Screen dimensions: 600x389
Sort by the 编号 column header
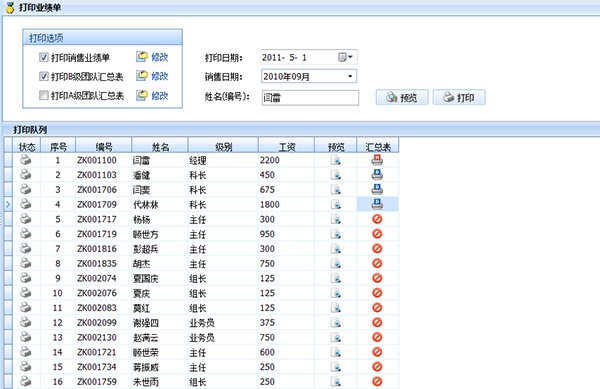(x=104, y=146)
